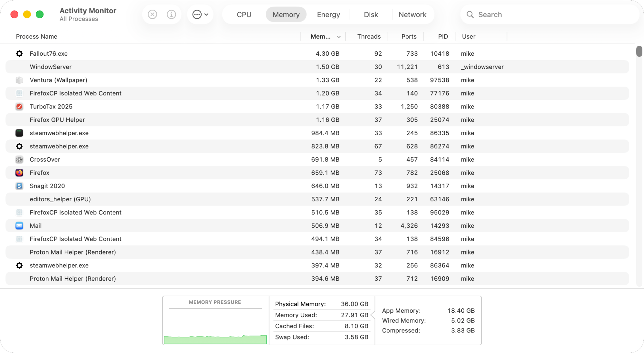This screenshot has height=353, width=644.
Task: Select the CrossOver app icon
Action: coord(19,159)
